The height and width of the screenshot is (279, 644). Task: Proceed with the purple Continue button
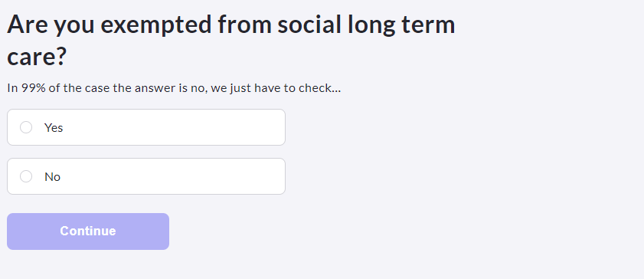point(88,231)
